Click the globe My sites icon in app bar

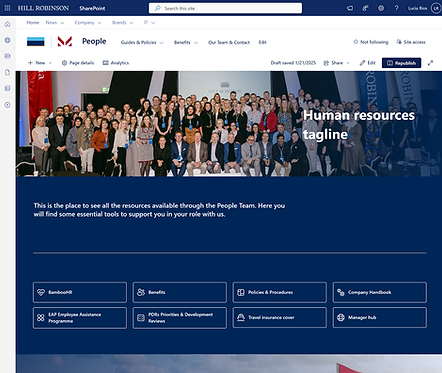7,40
